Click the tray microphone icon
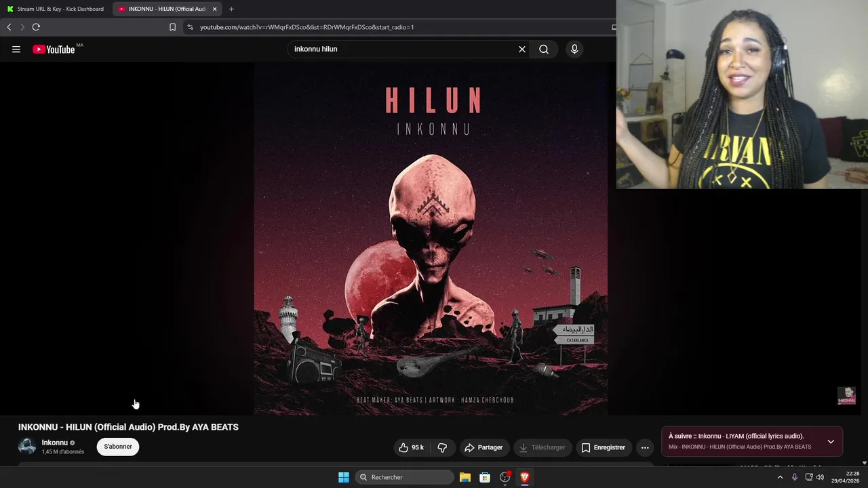The height and width of the screenshot is (488, 868). (x=795, y=477)
